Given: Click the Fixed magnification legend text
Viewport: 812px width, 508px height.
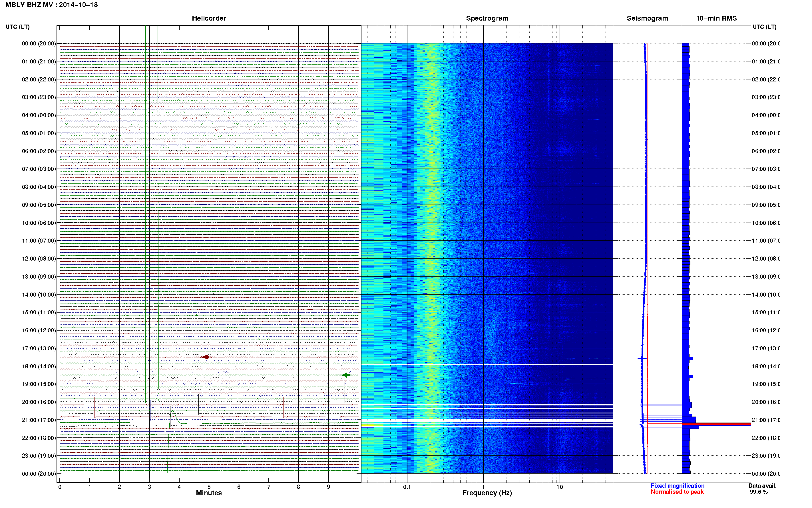Looking at the screenshot, I should (678, 486).
